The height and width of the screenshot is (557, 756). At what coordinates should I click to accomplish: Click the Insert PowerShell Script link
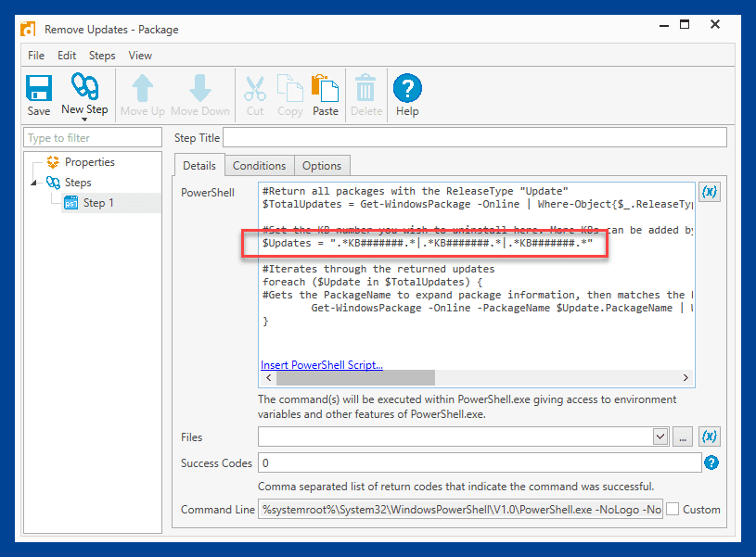pos(322,365)
